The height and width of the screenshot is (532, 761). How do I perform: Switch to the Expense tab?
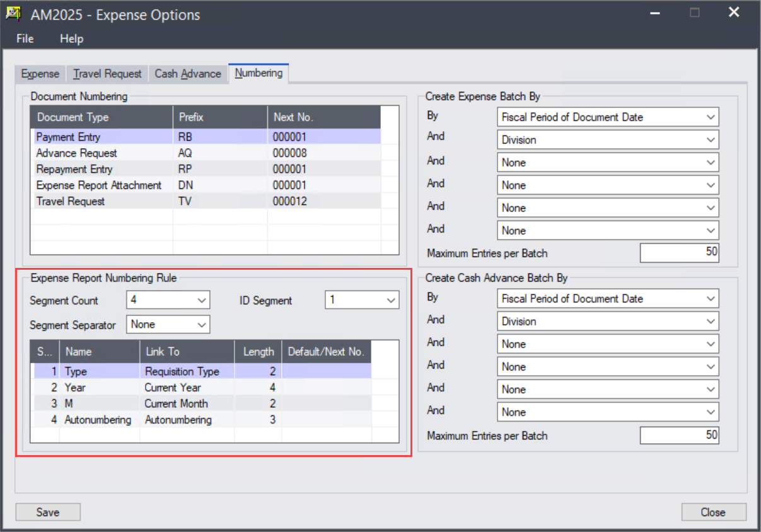tap(40, 74)
